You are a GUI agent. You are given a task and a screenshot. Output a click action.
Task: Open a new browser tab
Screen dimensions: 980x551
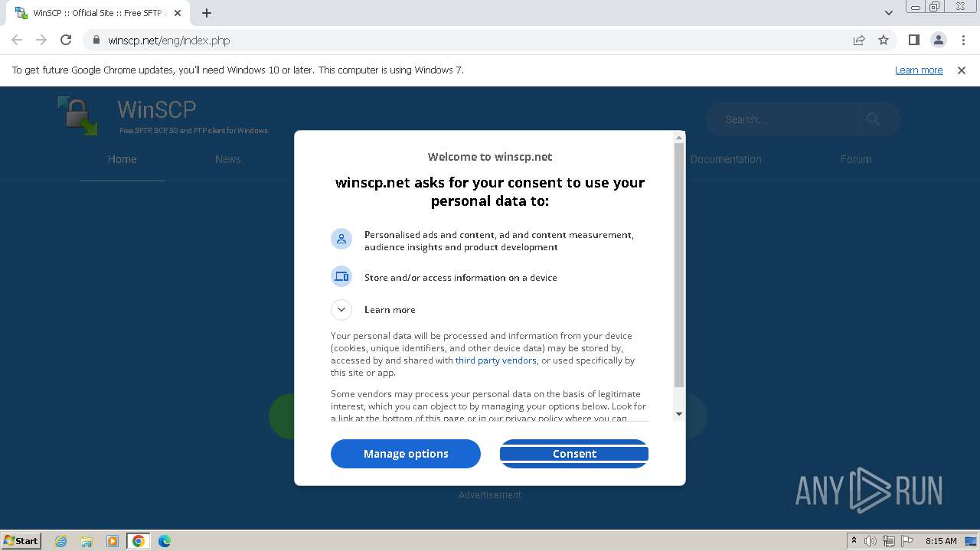pyautogui.click(x=207, y=13)
